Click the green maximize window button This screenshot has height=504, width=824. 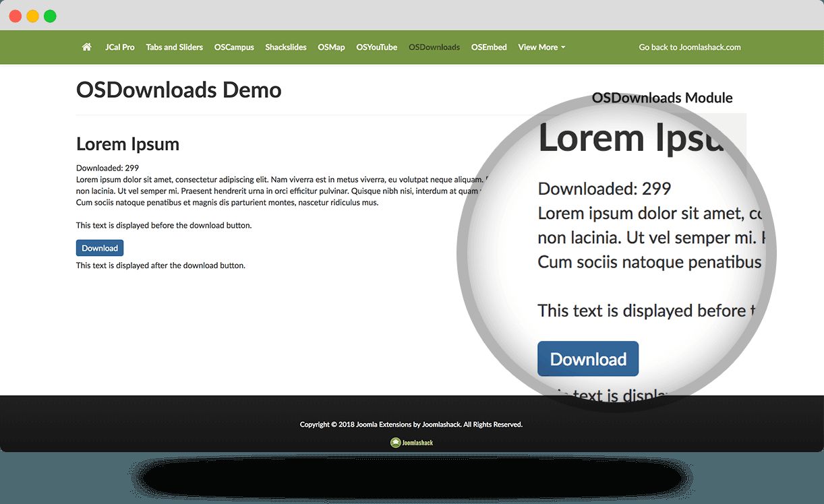(50, 16)
